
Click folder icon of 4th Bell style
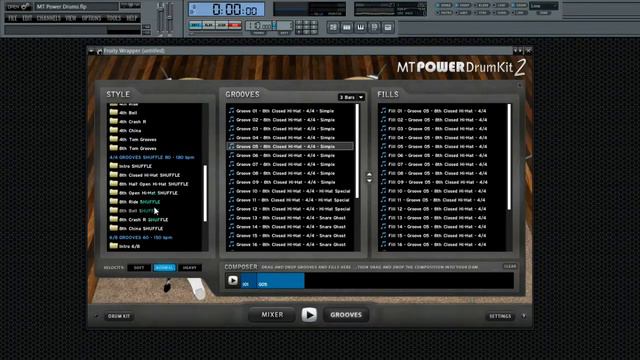114,112
